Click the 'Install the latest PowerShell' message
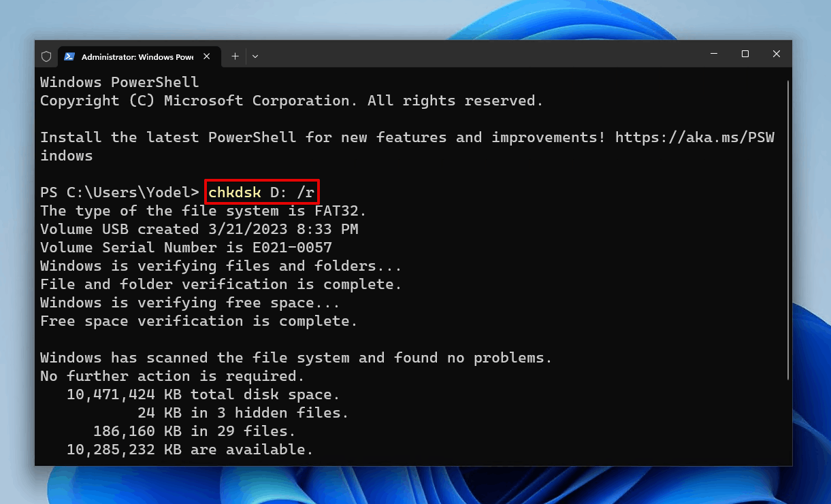Viewport: 831px width, 504px height. click(408, 146)
